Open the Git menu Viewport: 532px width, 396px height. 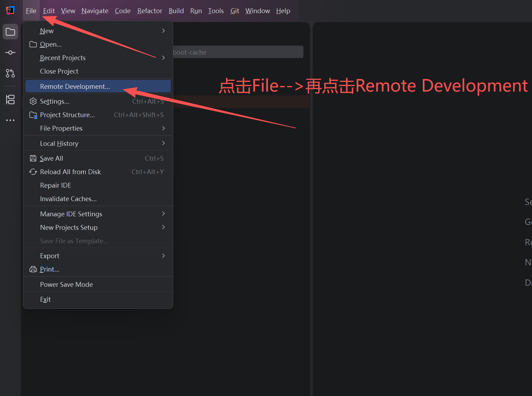235,11
